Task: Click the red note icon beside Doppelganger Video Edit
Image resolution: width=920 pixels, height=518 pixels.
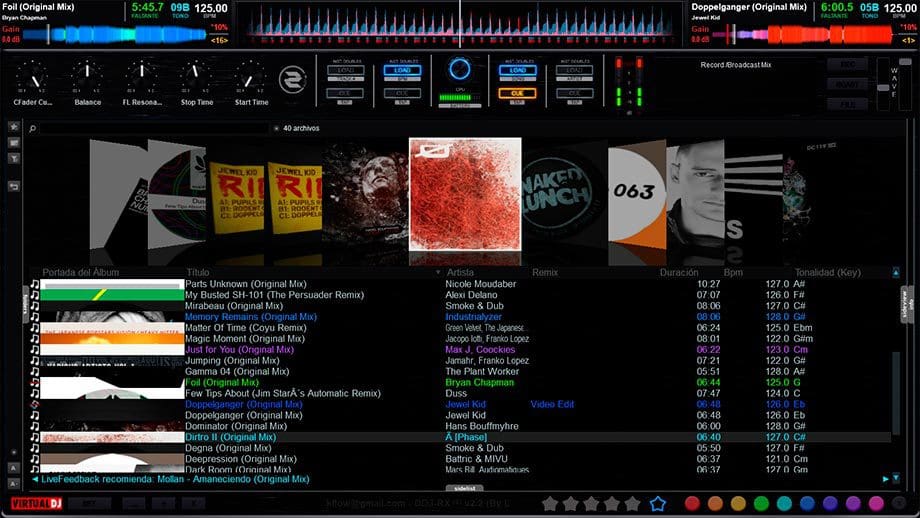Action: coord(35,404)
